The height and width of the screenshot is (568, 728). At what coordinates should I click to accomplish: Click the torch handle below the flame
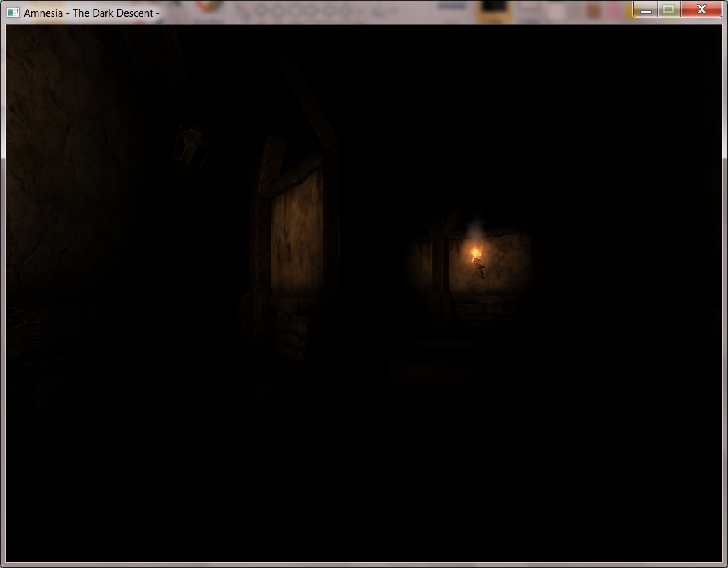(479, 269)
